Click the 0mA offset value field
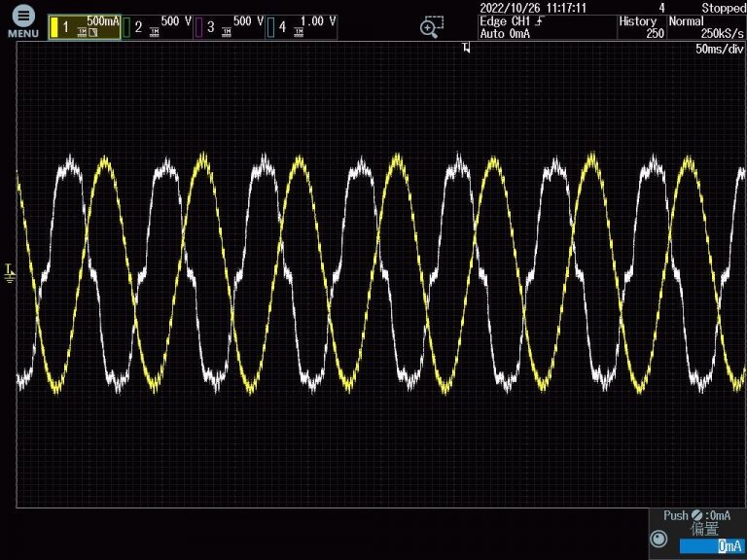The image size is (747, 560). [710, 545]
